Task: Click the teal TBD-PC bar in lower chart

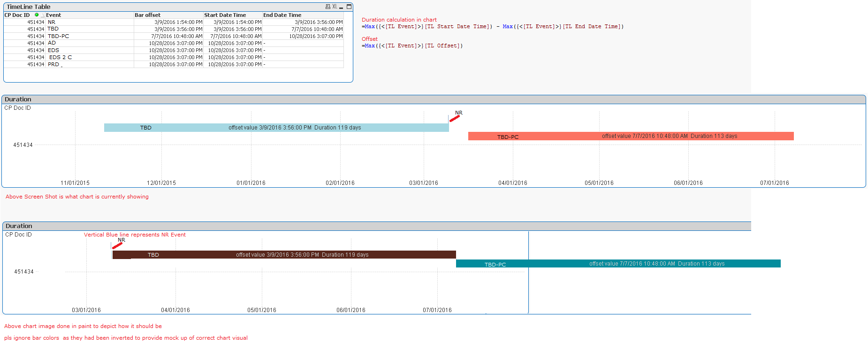Action: click(618, 264)
